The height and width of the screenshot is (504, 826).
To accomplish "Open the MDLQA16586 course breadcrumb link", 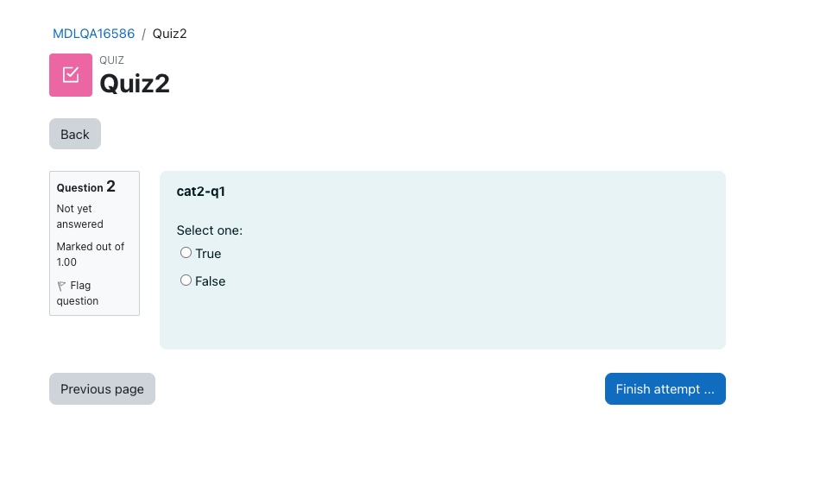I will pos(94,34).
